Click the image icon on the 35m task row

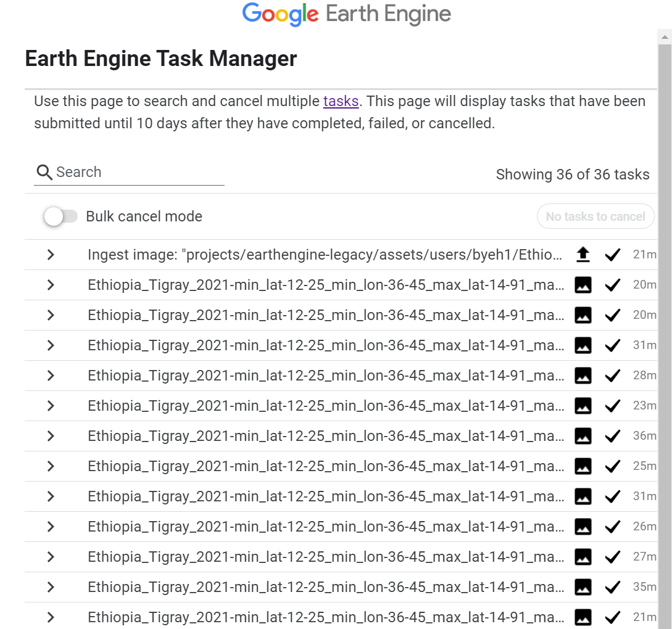583,586
